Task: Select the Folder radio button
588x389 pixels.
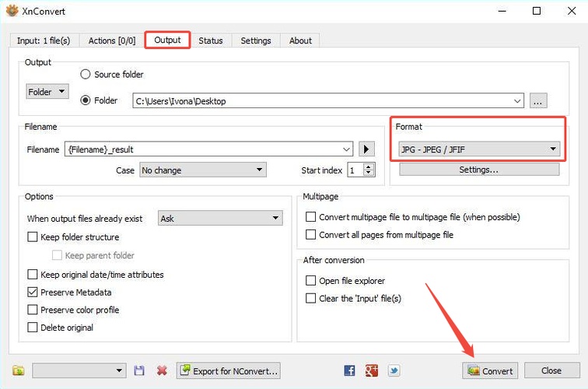Action: point(86,100)
